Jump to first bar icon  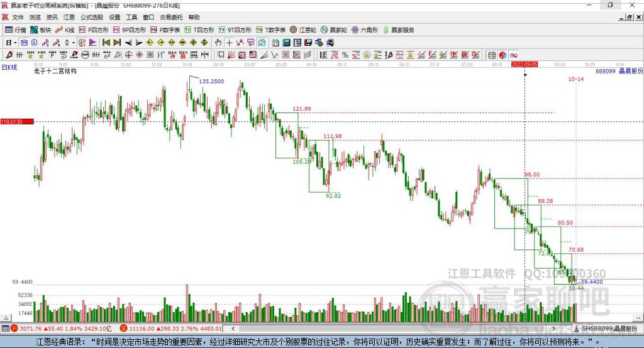(106, 43)
